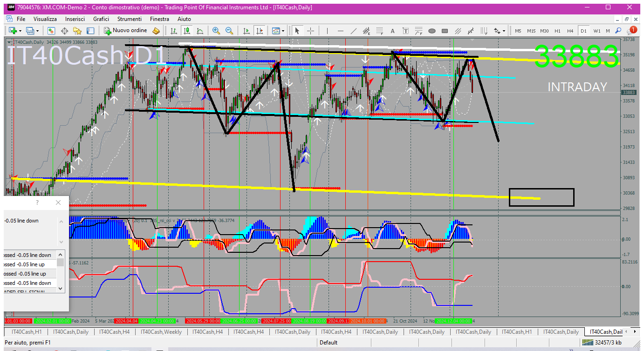Open the Aiuto menu

pos(184,19)
